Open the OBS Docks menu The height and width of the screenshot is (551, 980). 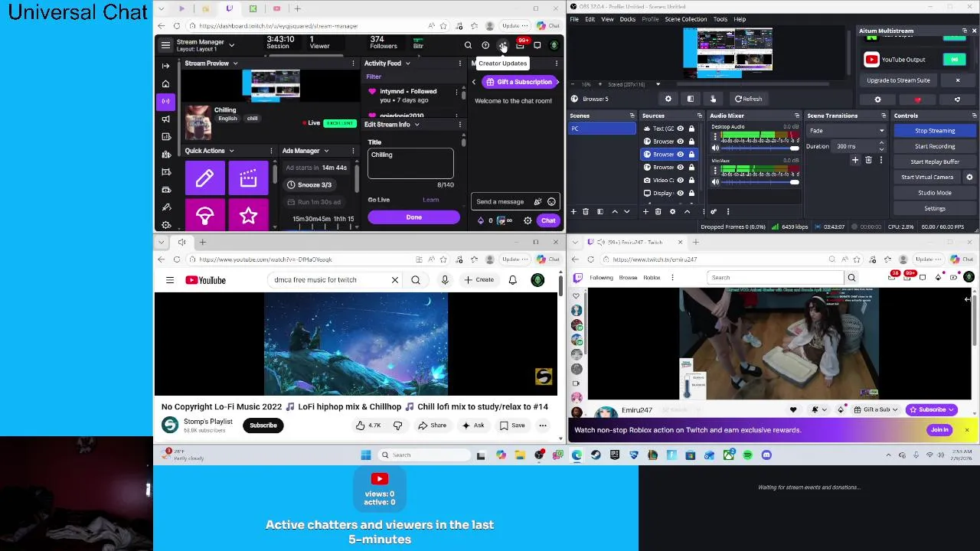[x=627, y=19]
